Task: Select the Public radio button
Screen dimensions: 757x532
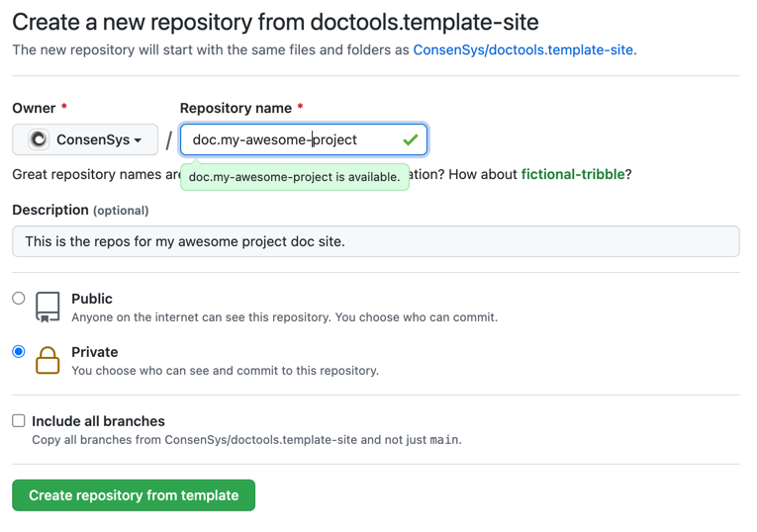Action: pos(19,298)
